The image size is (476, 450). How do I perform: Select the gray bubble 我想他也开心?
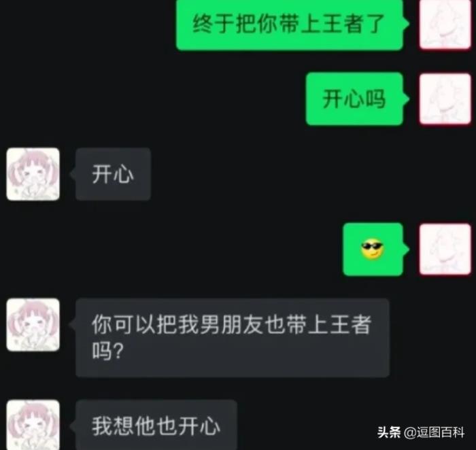156,425
